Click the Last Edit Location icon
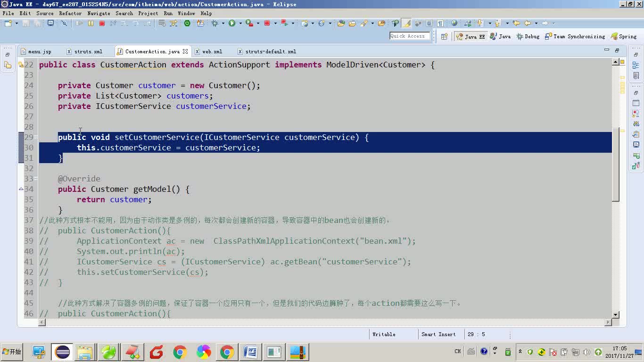The height and width of the screenshot is (362, 644). point(516,23)
